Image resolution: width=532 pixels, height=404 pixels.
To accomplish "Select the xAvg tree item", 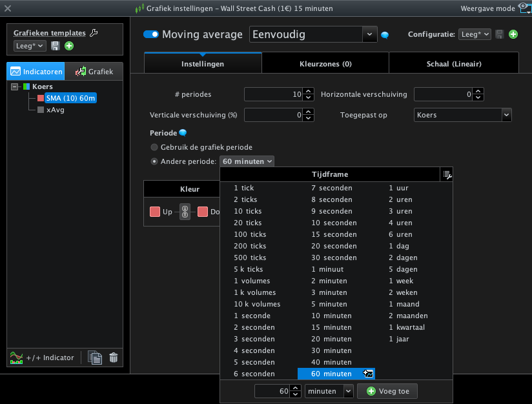I will [x=56, y=110].
